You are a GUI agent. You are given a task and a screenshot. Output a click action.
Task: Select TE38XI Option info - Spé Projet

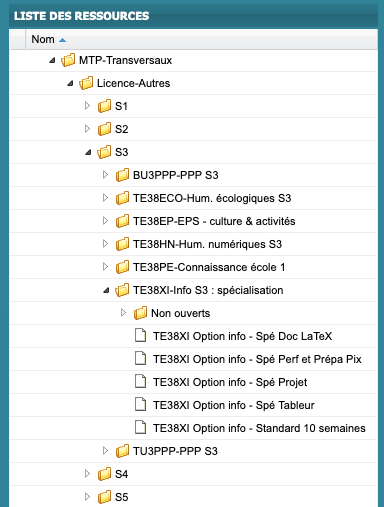[230, 382]
